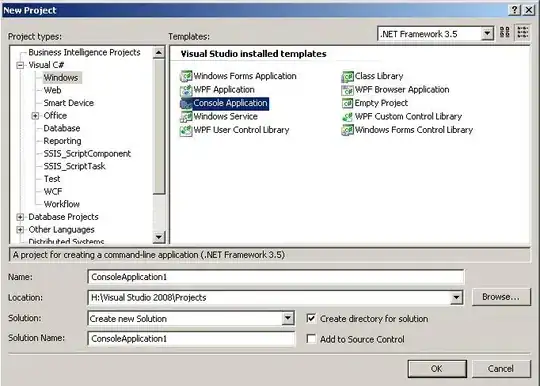Click the Windows Service label
Screen dimensions: 540x386
[x=226, y=117]
